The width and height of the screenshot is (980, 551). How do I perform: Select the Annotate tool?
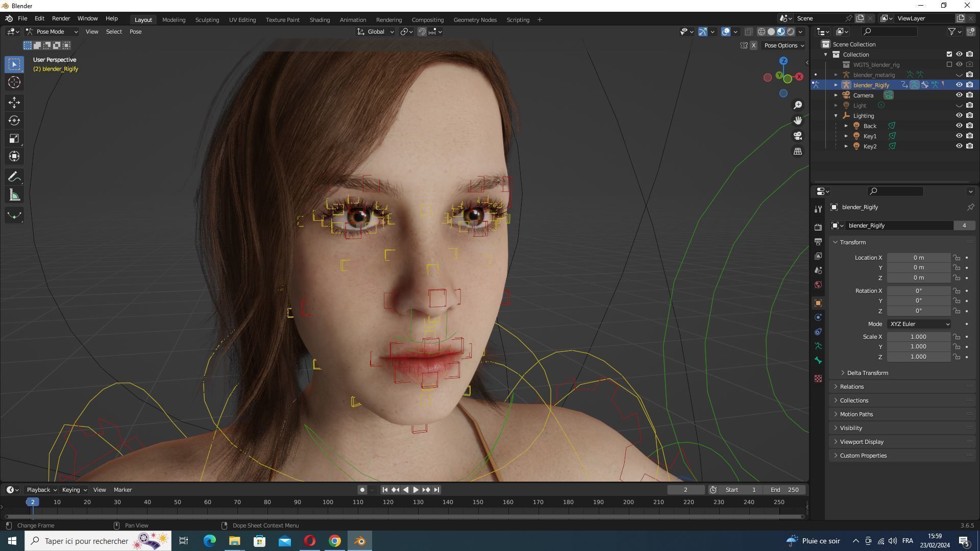[x=14, y=177]
